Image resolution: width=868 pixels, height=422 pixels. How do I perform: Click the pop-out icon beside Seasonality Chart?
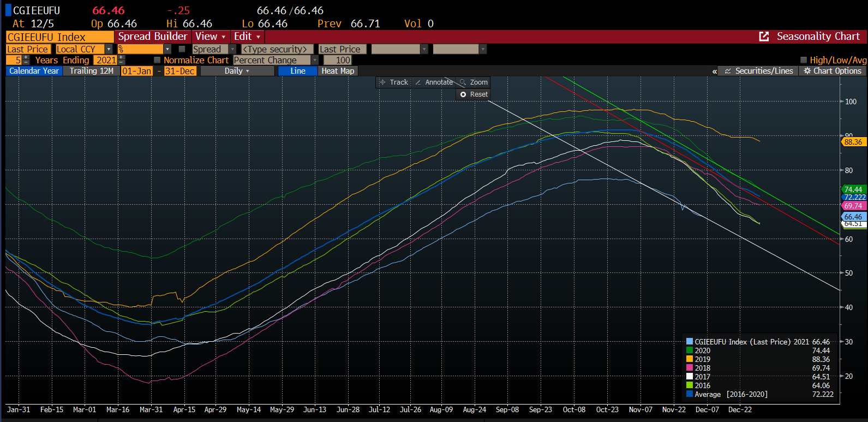(x=764, y=37)
